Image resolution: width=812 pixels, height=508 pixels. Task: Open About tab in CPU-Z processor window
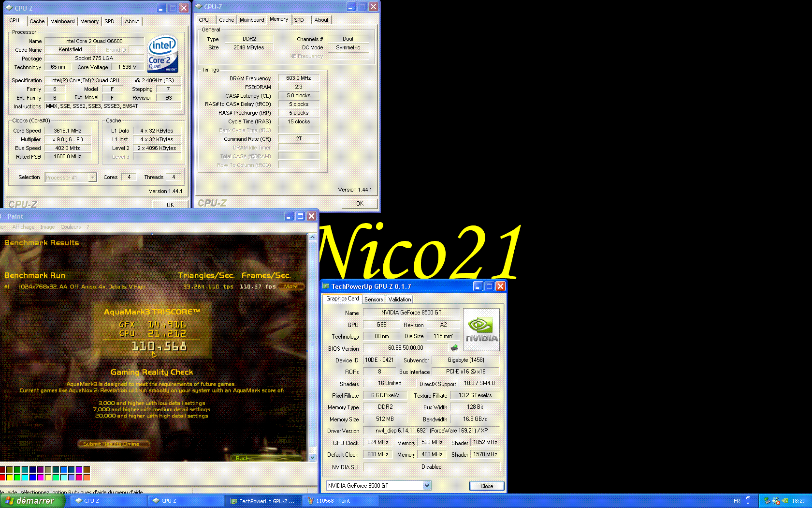tap(132, 21)
